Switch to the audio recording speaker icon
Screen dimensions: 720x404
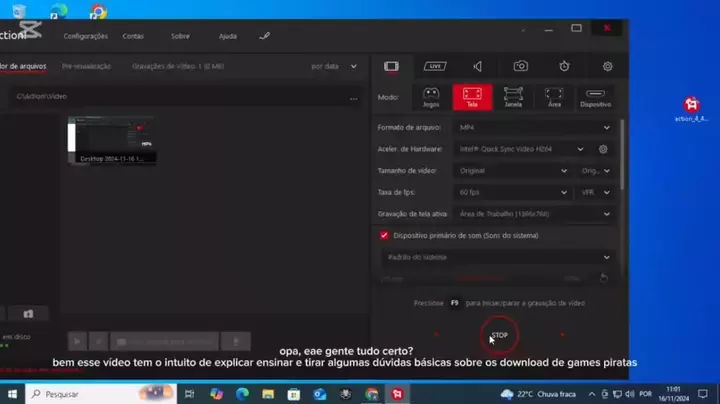coord(477,66)
